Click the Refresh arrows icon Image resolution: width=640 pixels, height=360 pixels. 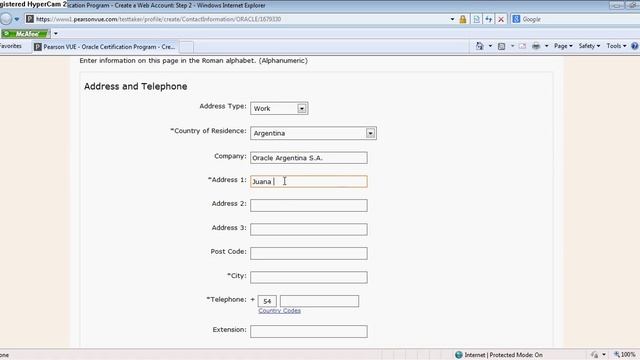tap(488, 19)
